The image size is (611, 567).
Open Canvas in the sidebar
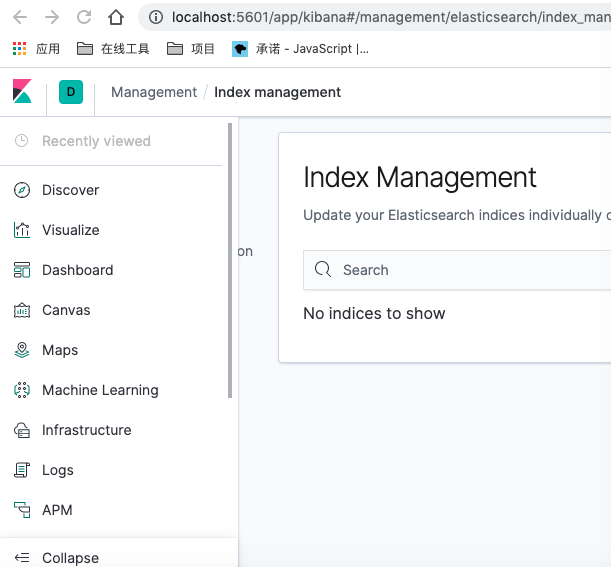[66, 310]
